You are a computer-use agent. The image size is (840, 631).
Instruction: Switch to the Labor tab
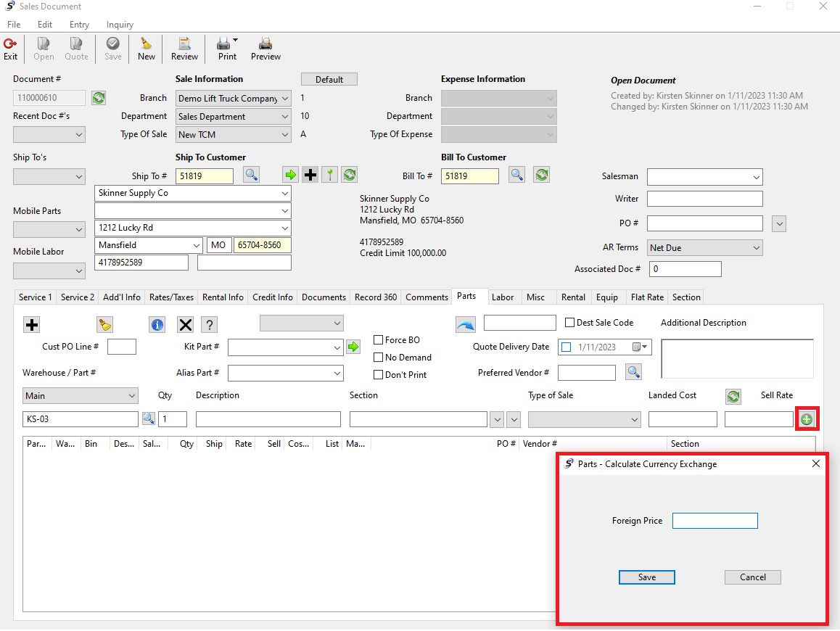coord(503,297)
